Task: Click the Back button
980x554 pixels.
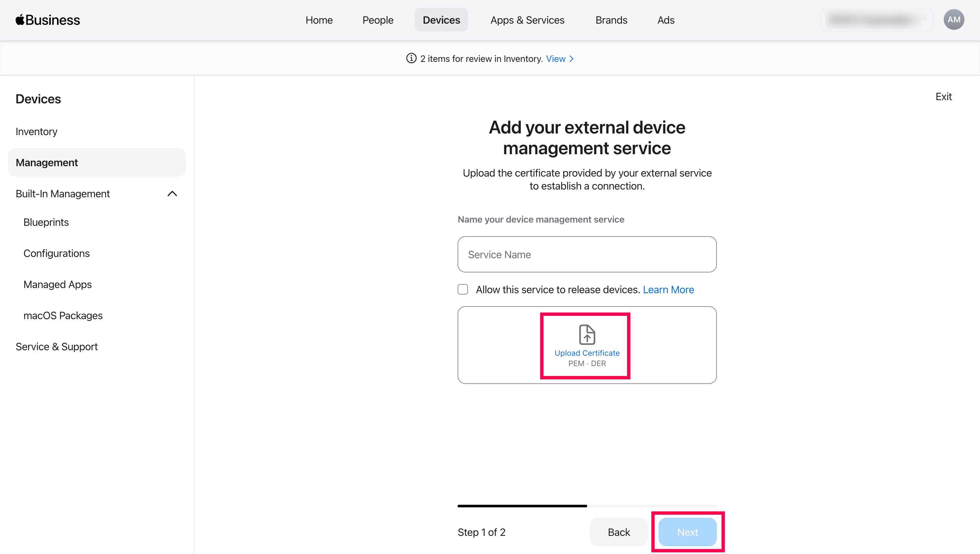Action: 618,532
